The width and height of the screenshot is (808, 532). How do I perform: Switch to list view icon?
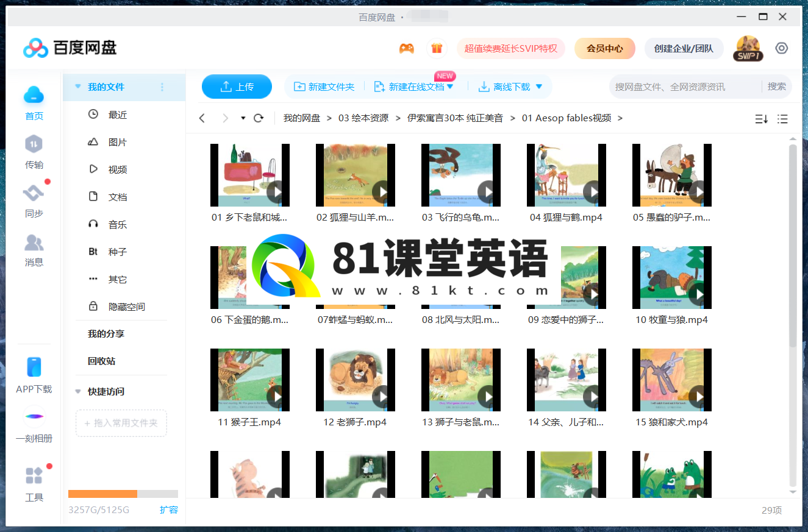pos(782,119)
